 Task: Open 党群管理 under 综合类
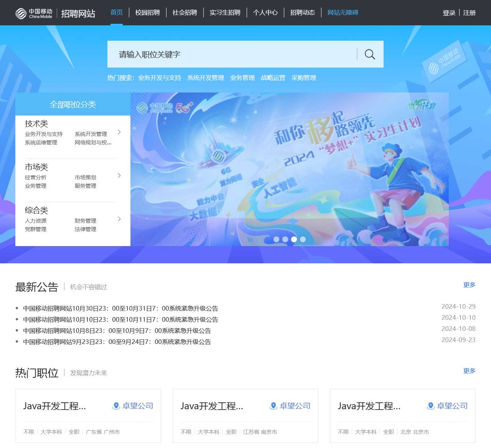tap(36, 229)
